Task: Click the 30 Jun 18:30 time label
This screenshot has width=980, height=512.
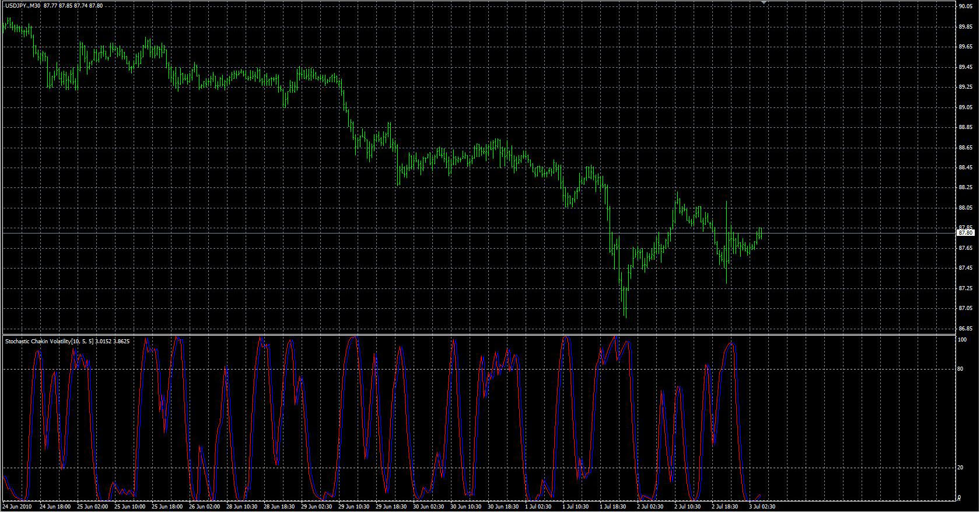Action: [503, 507]
